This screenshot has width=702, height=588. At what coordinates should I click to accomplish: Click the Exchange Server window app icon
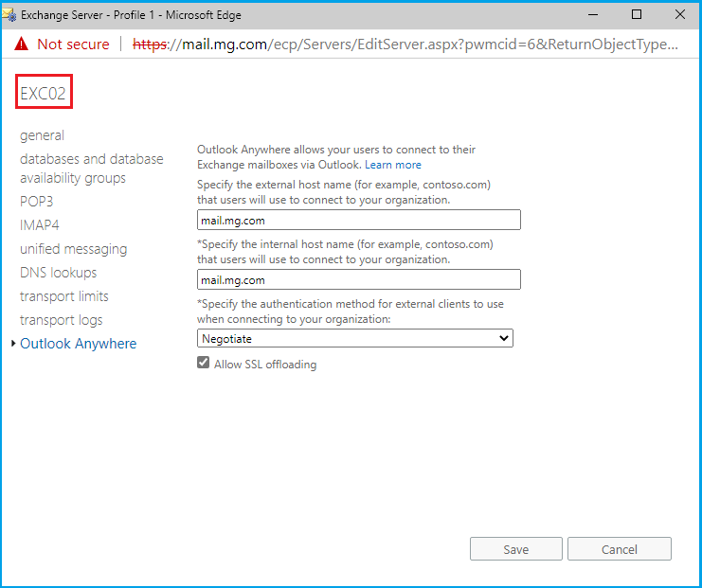point(9,14)
